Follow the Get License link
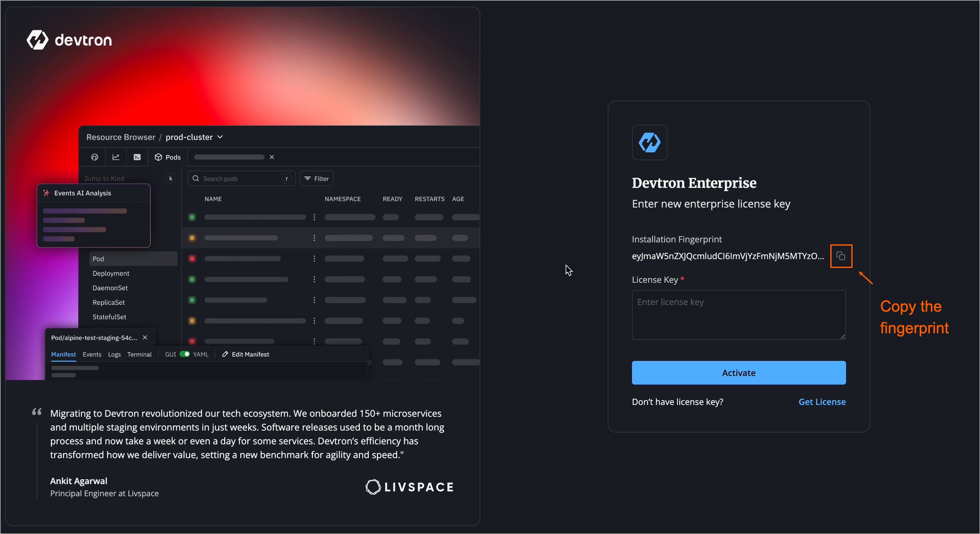 pyautogui.click(x=822, y=402)
